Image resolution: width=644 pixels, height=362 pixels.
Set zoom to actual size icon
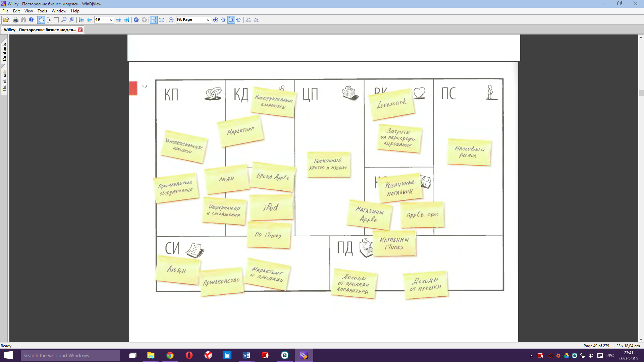pos(223,20)
